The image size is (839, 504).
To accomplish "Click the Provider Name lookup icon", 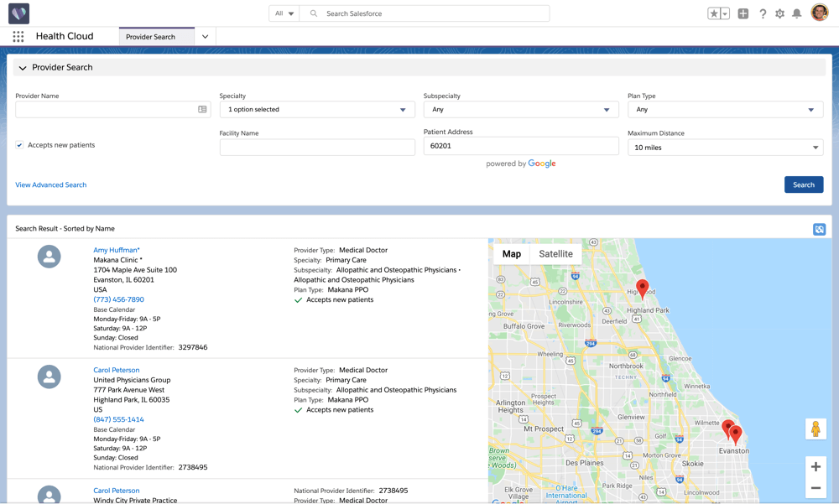I will pyautogui.click(x=202, y=110).
